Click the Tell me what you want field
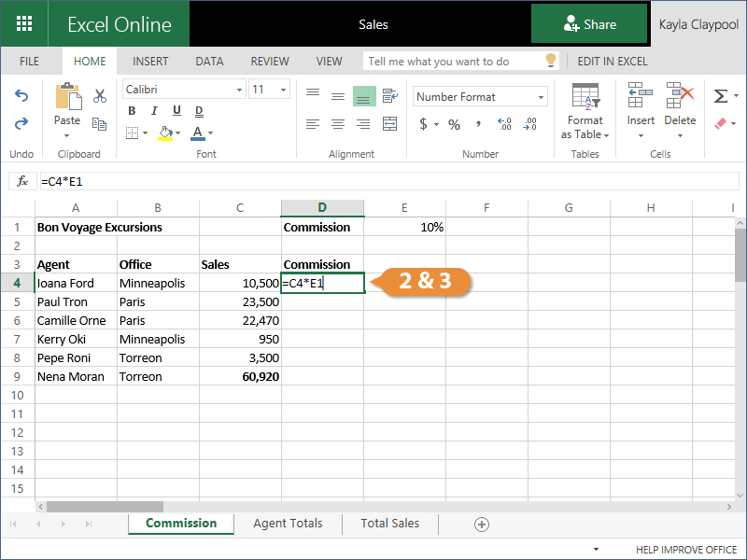This screenshot has width=747, height=560. pos(453,62)
